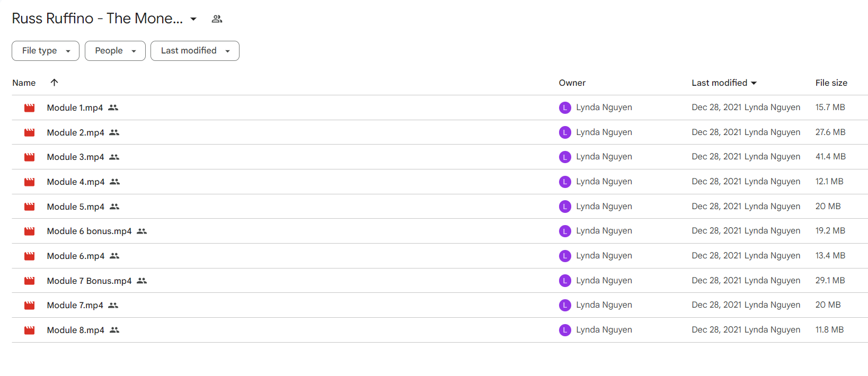Click the File size column header
The height and width of the screenshot is (376, 868).
click(x=831, y=83)
